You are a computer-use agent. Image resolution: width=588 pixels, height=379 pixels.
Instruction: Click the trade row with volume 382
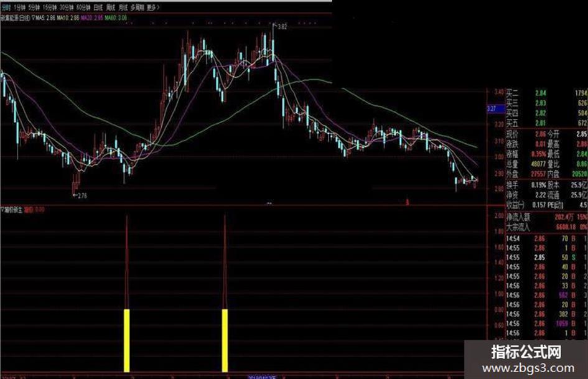546,314
